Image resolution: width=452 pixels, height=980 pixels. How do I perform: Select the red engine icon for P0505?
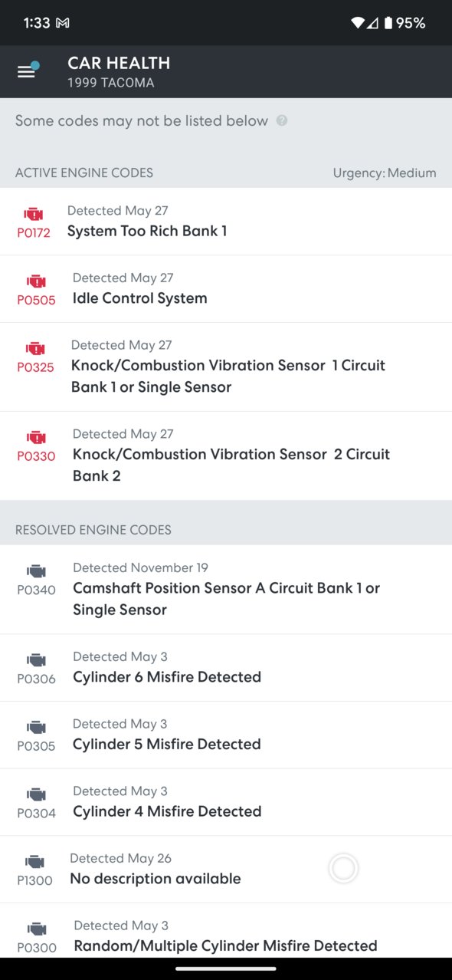[x=36, y=281]
